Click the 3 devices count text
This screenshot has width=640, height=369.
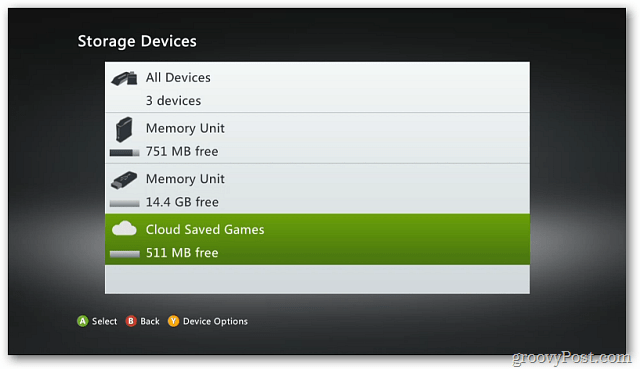coord(173,100)
